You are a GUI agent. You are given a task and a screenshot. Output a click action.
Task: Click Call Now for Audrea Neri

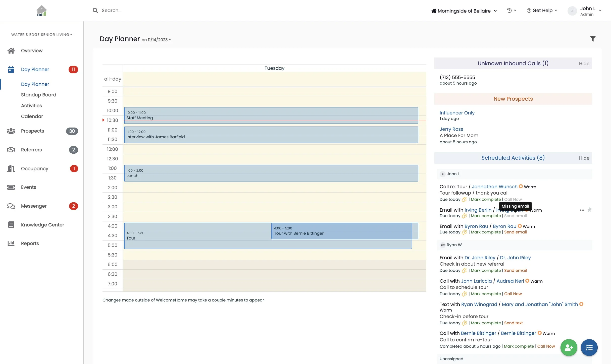coord(513,294)
